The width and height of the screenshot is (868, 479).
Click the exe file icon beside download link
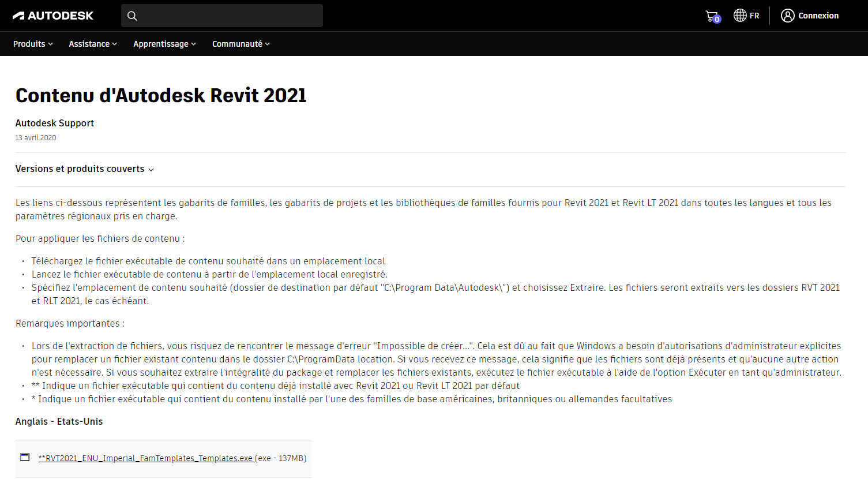pos(25,457)
